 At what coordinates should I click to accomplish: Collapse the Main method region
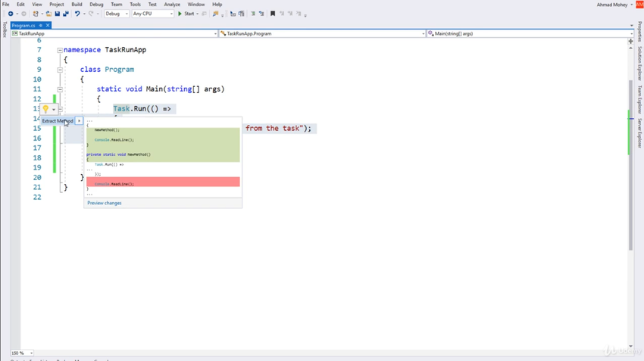[60, 89]
